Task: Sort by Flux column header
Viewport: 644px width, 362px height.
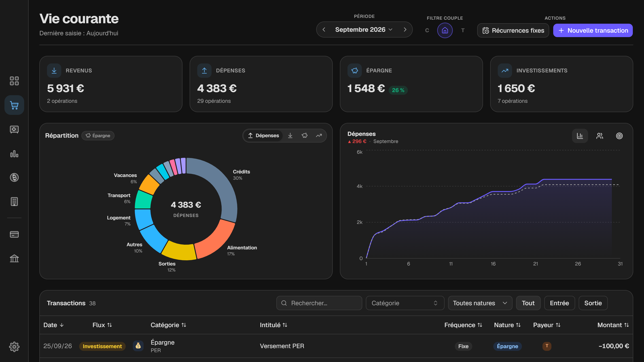Action: pyautogui.click(x=102, y=325)
